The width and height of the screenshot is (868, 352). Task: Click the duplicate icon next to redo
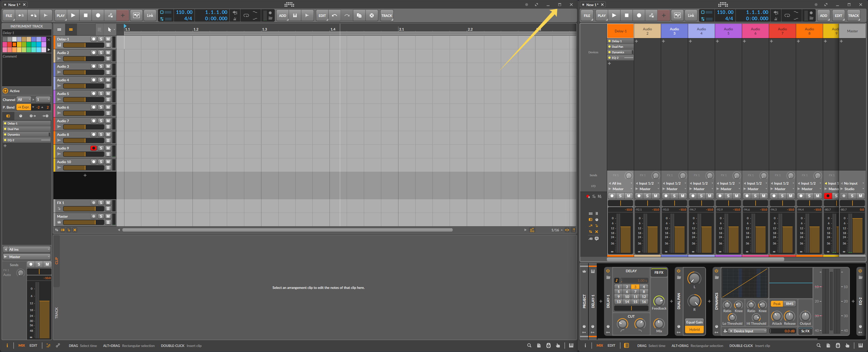(x=359, y=15)
